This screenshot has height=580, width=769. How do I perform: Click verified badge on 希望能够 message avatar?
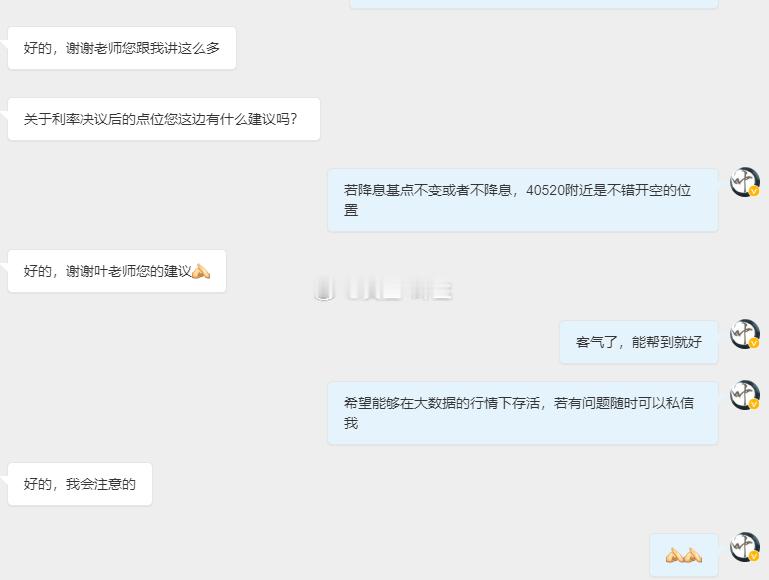click(754, 404)
